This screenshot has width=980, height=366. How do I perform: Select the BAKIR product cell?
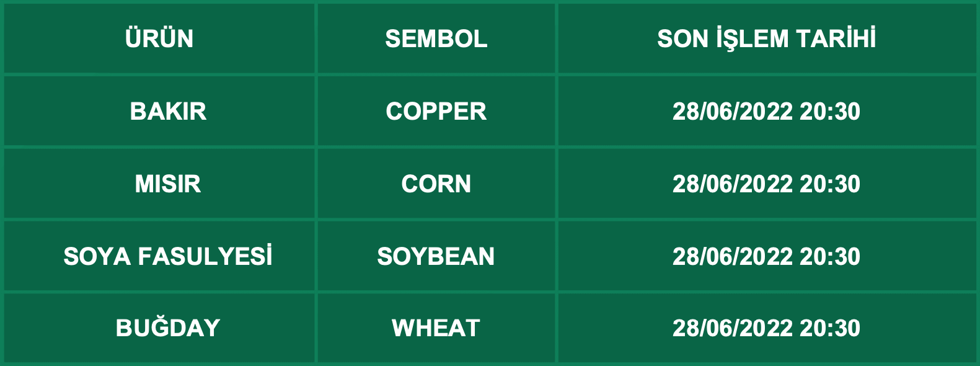[x=168, y=111]
